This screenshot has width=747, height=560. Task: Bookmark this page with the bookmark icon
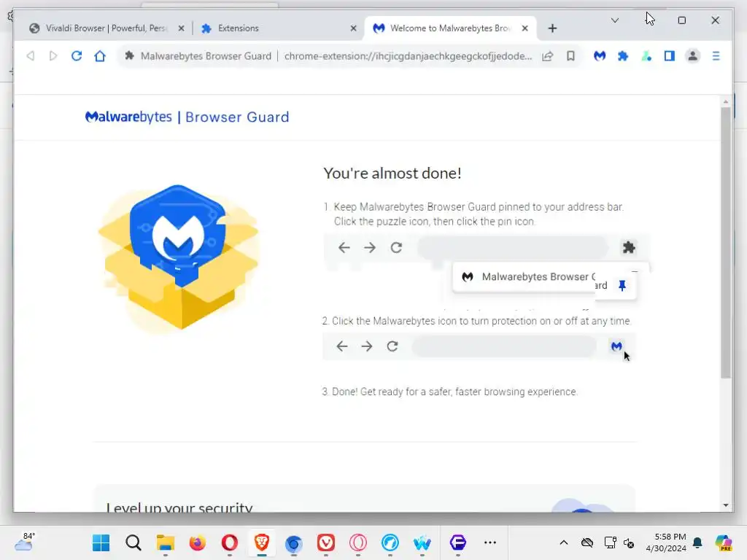pyautogui.click(x=570, y=56)
